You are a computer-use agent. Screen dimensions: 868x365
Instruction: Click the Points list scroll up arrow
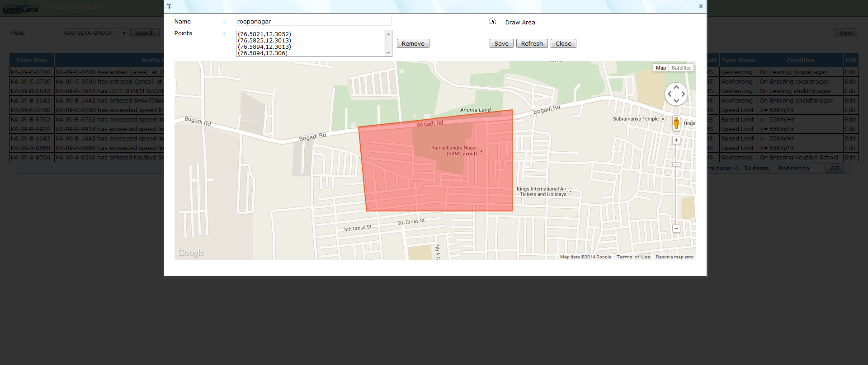388,34
